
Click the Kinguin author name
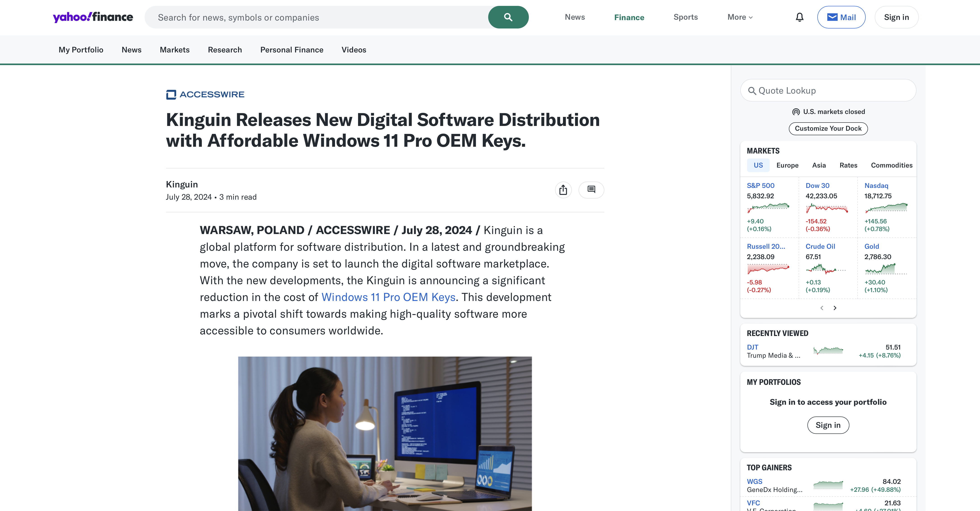182,184
